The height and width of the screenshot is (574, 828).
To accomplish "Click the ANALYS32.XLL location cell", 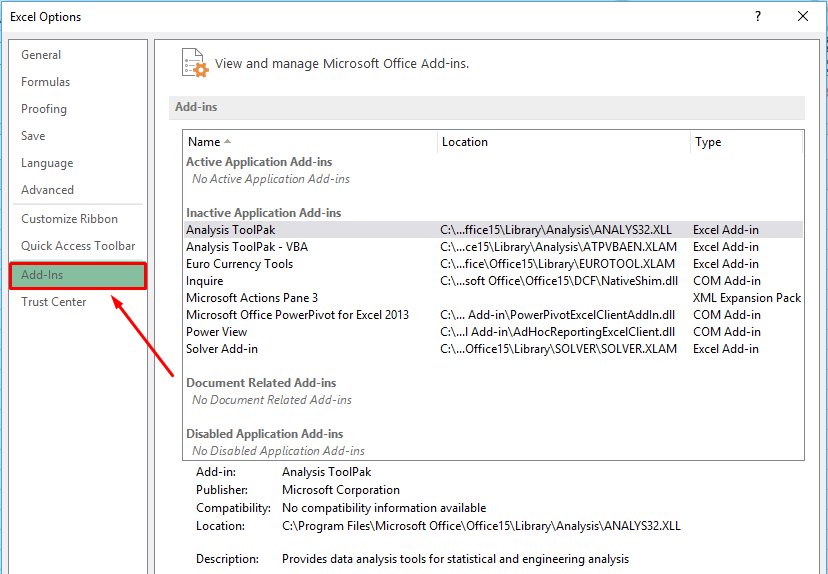I will pyautogui.click(x=556, y=230).
